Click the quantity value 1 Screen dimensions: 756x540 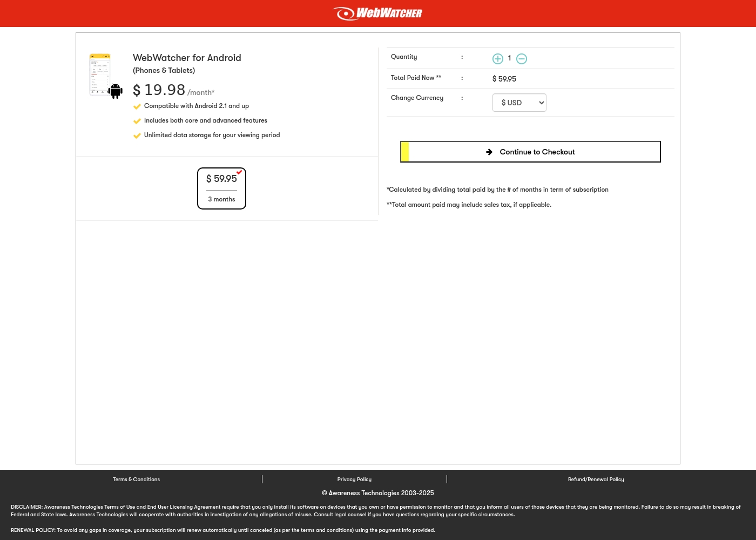[x=509, y=58]
